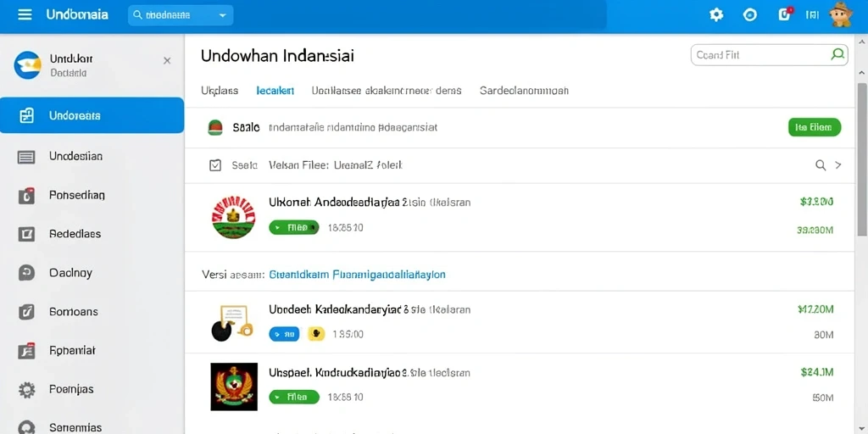868x434 pixels.
Task: Click the green magnifier in the search box
Action: pos(837,54)
